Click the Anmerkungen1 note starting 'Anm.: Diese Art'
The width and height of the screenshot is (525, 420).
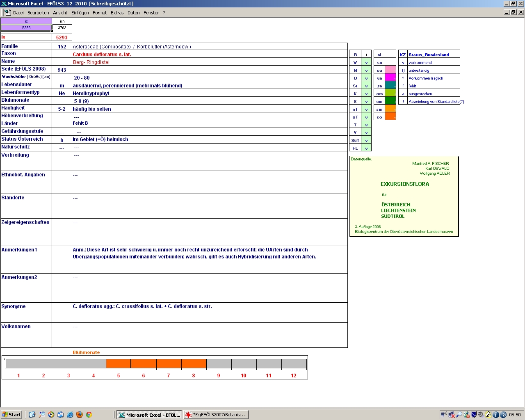(194, 253)
